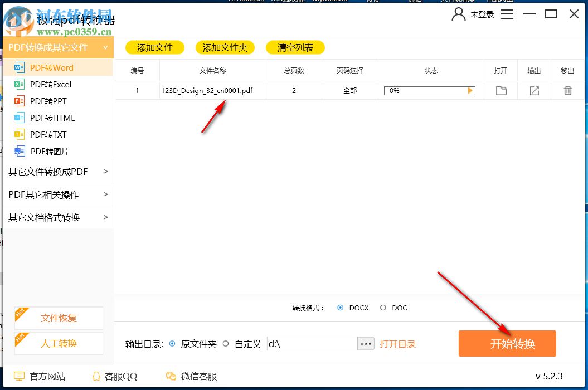Delete the 123D_Design PDF from the list
The width and height of the screenshot is (588, 390).
tap(567, 90)
